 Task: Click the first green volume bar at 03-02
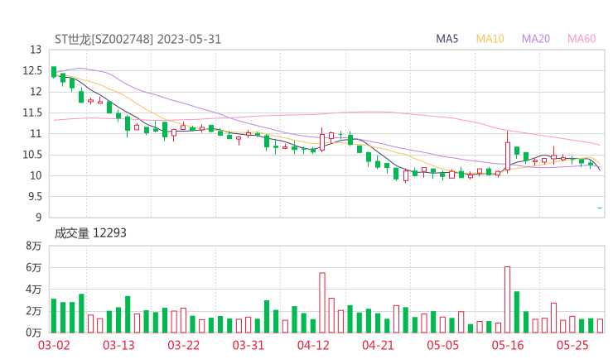coord(54,315)
